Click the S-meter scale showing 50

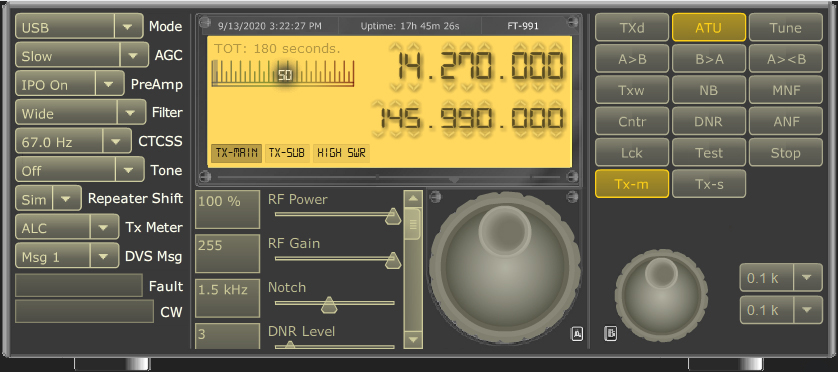coord(283,73)
